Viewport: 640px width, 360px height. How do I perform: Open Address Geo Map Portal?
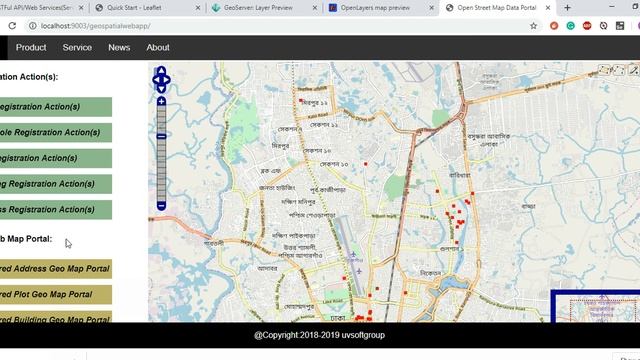tap(56, 269)
